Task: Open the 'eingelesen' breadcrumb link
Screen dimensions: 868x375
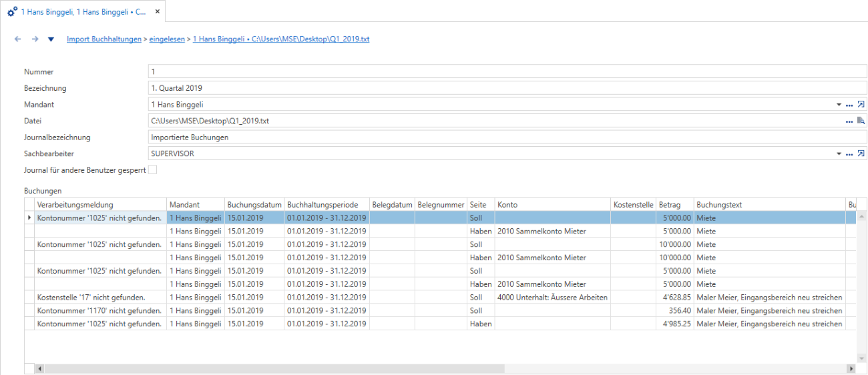Action: pos(168,39)
